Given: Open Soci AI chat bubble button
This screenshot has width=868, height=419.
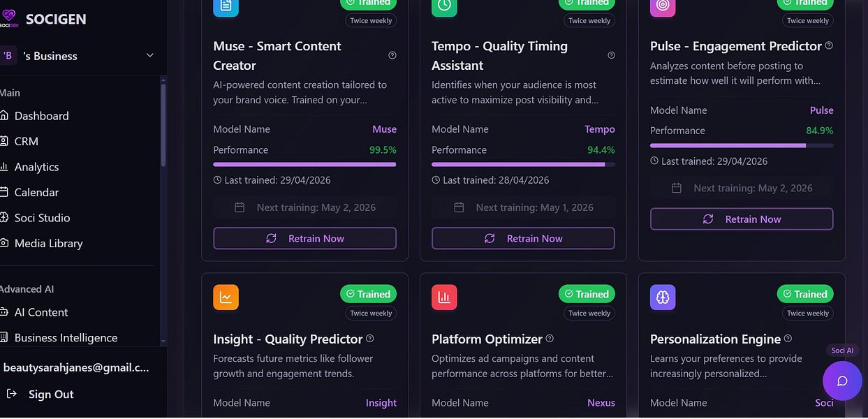Looking at the screenshot, I should [x=842, y=381].
